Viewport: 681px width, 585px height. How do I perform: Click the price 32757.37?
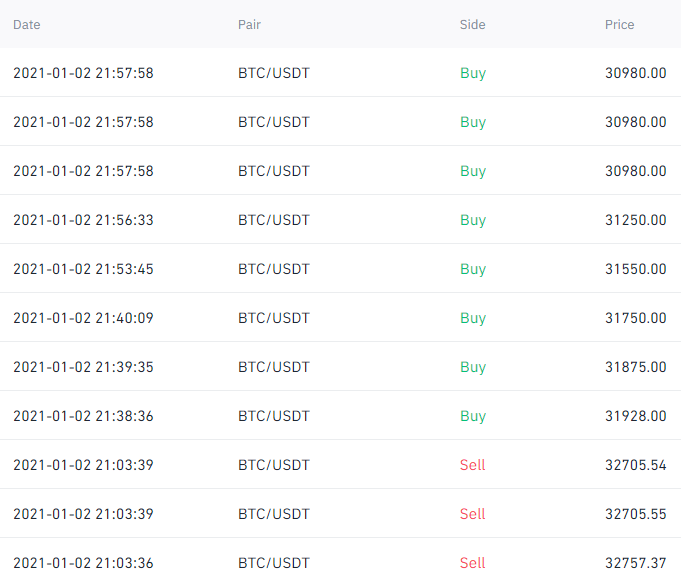[x=635, y=563]
